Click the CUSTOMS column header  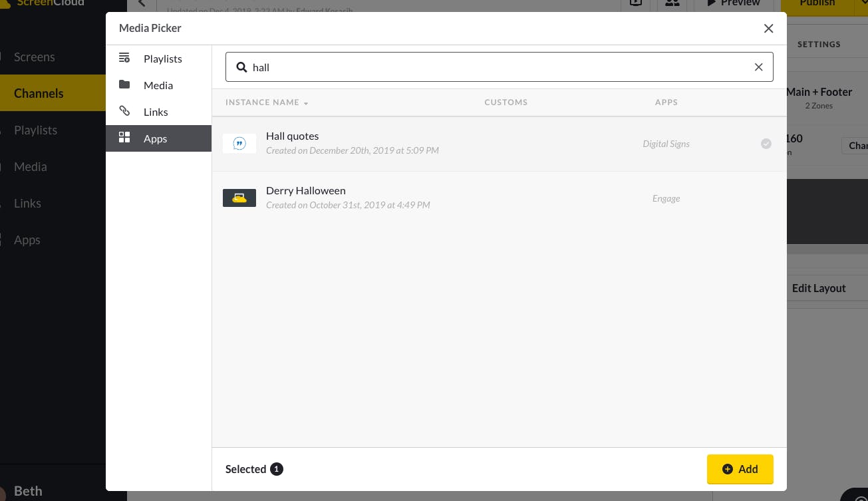[506, 102]
